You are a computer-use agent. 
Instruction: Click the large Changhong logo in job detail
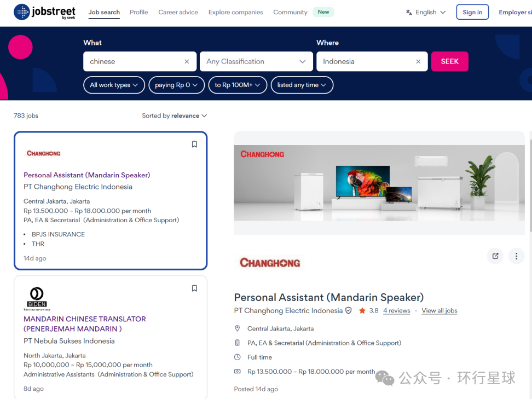270,263
